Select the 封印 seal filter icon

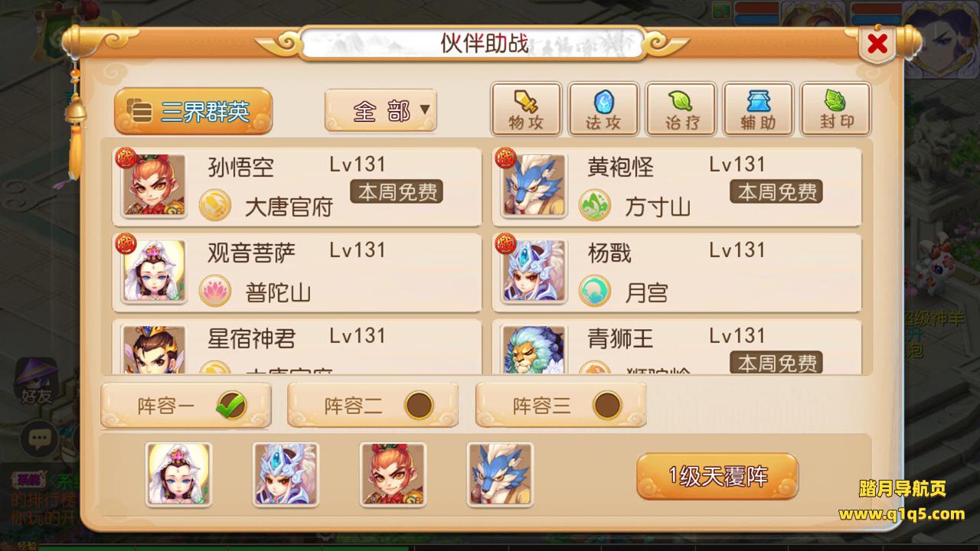coord(835,109)
